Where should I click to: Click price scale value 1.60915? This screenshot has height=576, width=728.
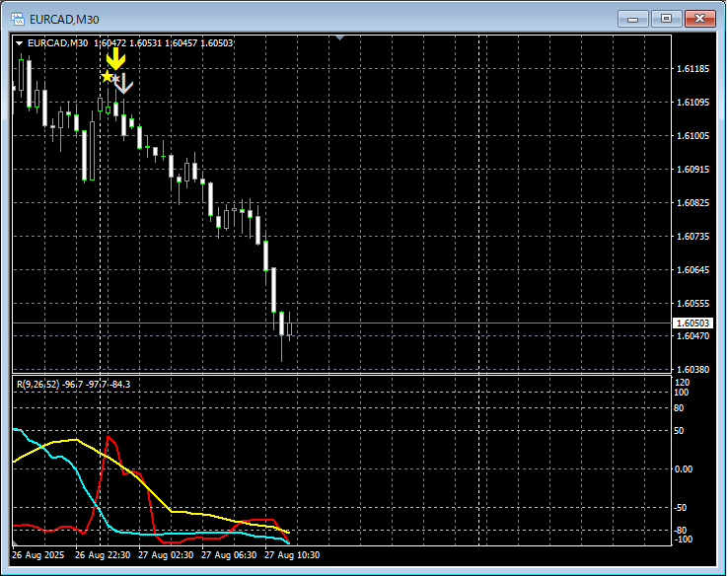pos(693,169)
